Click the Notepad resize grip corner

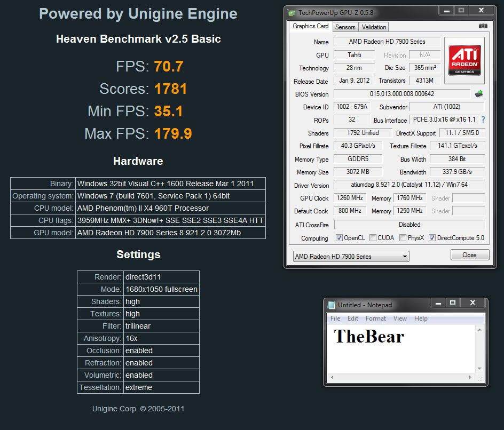tap(480, 379)
